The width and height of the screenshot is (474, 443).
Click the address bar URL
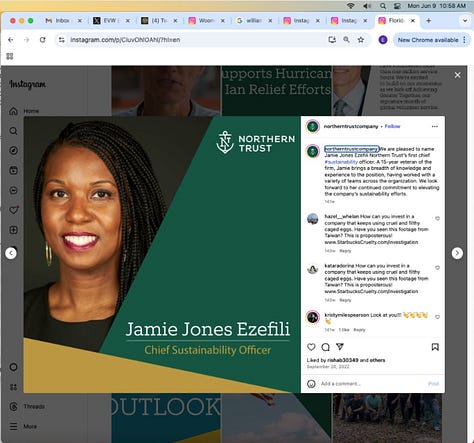pyautogui.click(x=125, y=40)
